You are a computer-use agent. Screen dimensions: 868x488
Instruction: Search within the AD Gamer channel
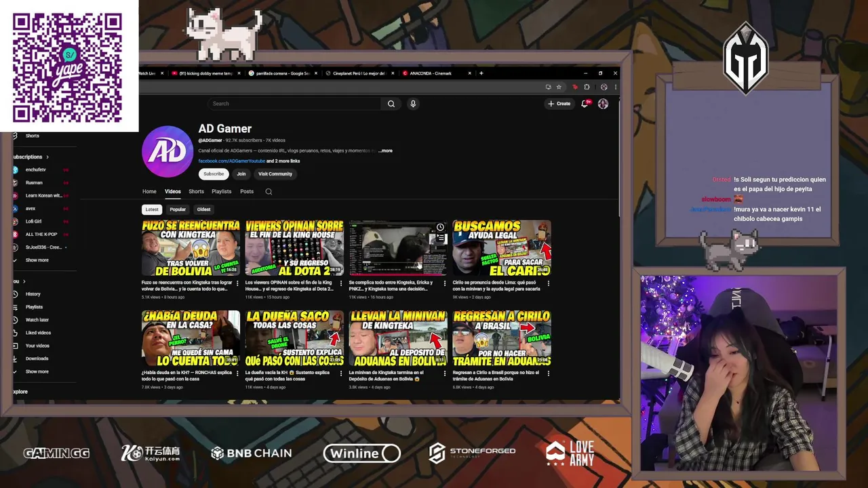click(x=269, y=192)
